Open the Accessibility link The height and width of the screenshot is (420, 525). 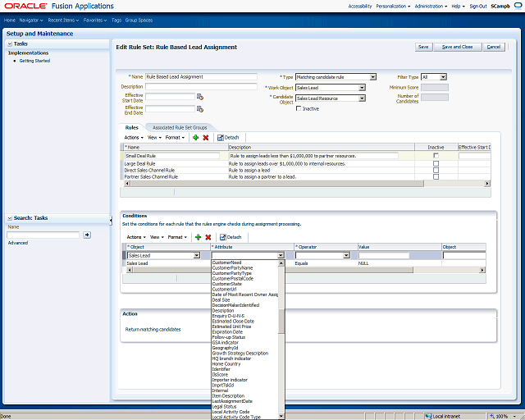coord(360,6)
